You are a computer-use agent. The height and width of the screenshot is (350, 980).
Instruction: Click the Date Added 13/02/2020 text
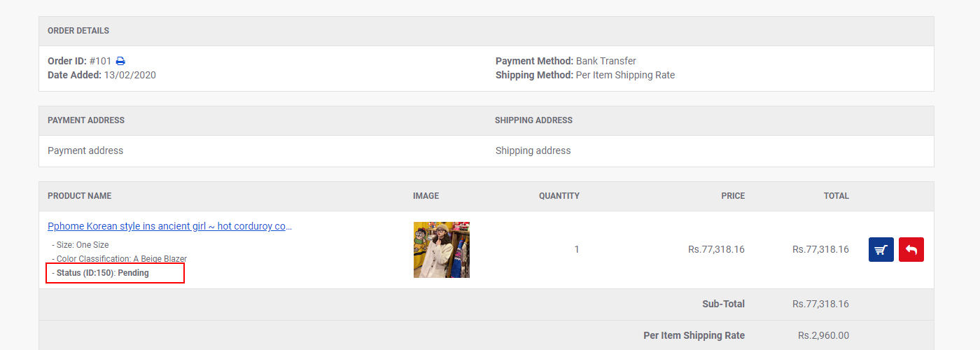102,75
